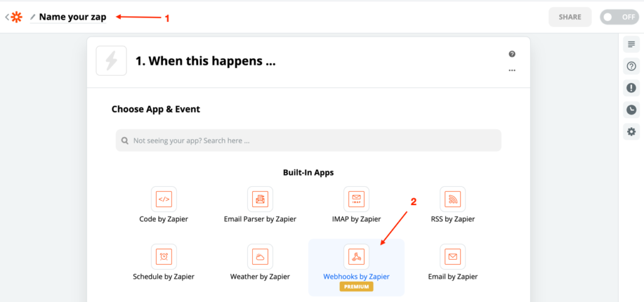This screenshot has height=302, width=644.
Task: Click the 'Email Parser by Zapier' label
Action: 260,219
